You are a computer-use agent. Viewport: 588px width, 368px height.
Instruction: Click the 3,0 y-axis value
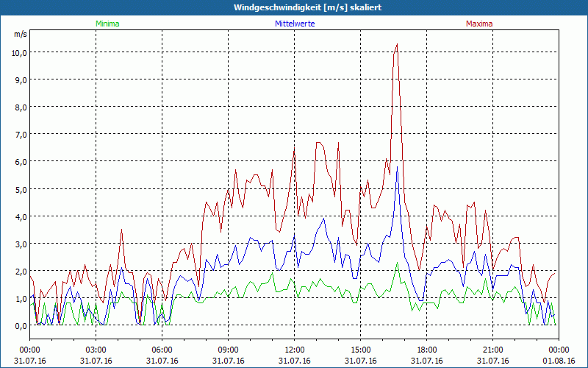click(21, 244)
